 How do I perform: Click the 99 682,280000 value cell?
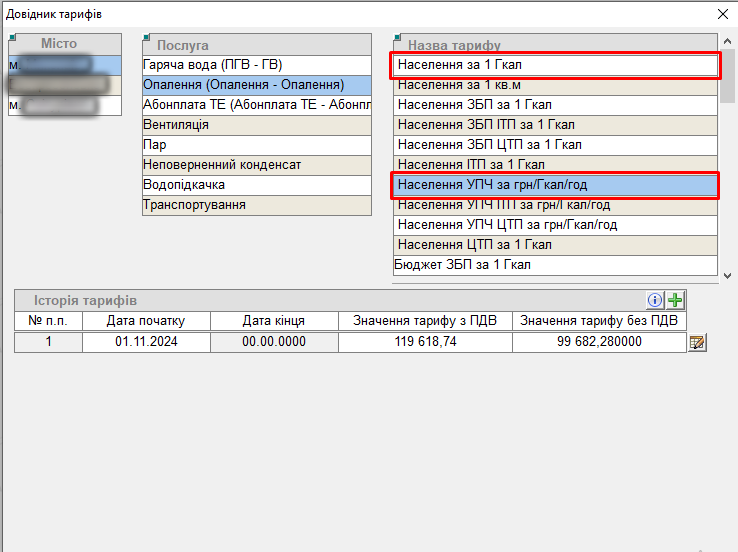(x=599, y=343)
